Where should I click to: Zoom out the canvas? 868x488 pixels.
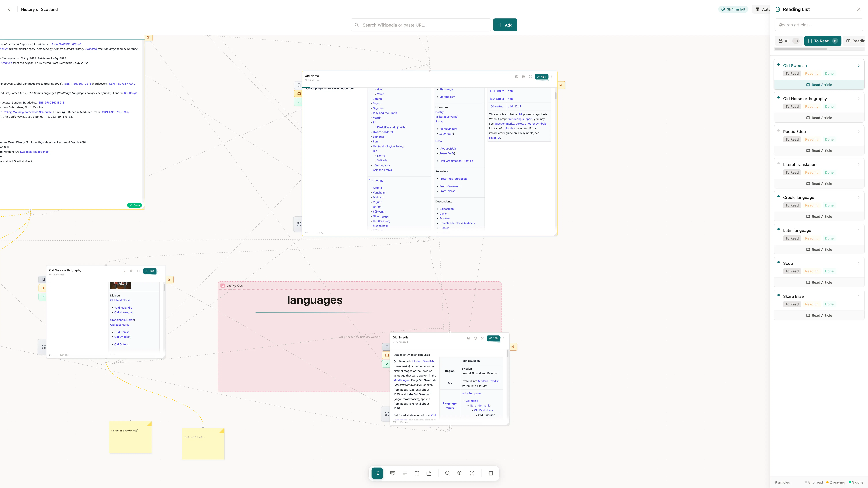[447, 473]
